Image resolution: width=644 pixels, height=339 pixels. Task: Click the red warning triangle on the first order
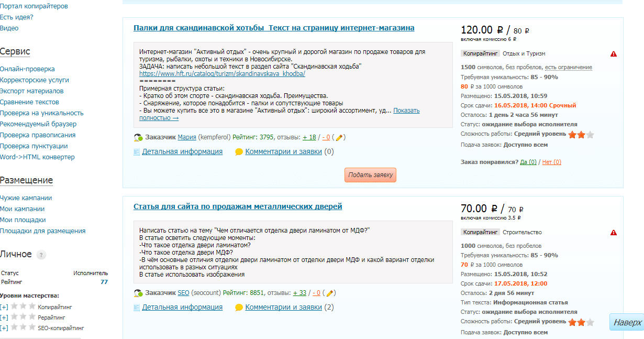point(614,54)
